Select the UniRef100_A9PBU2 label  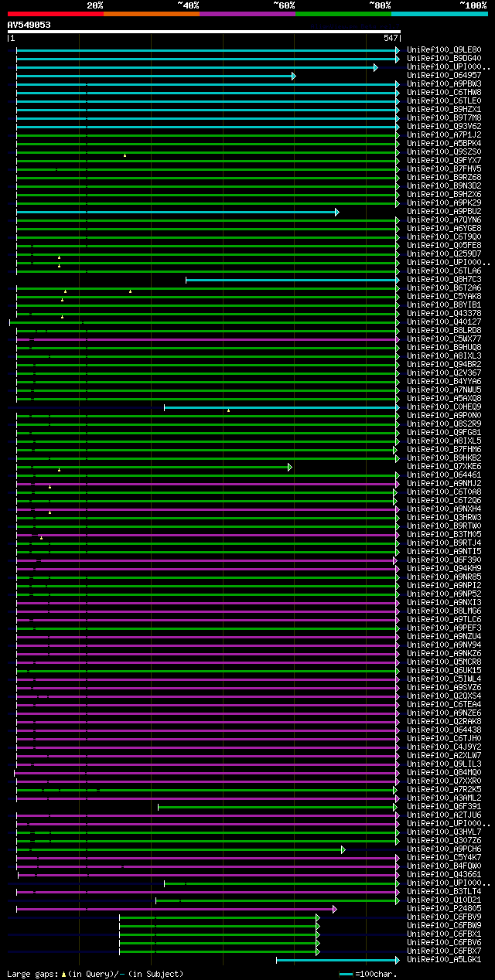(x=444, y=211)
